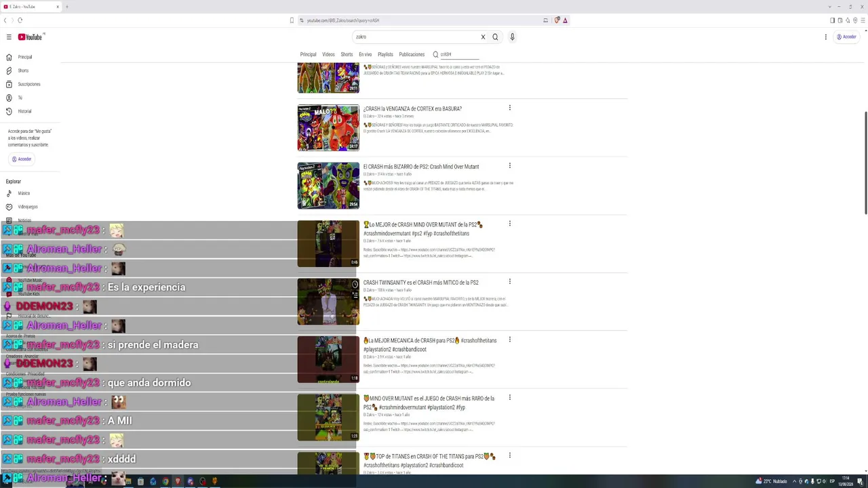Click the sidebar Acceder sign-in button
The image size is (868, 488).
tap(22, 159)
